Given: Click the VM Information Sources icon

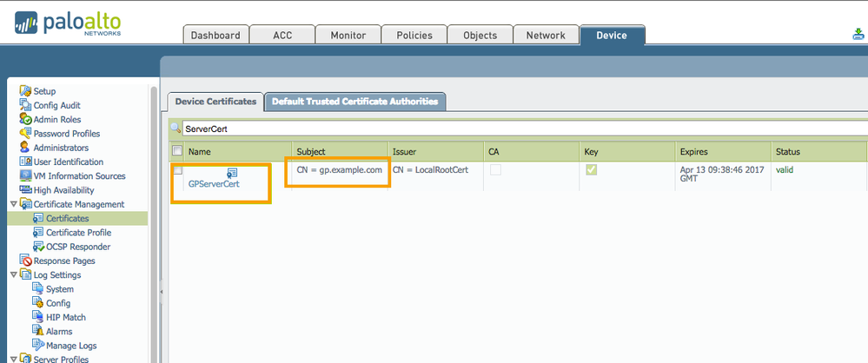Looking at the screenshot, I should pos(25,176).
